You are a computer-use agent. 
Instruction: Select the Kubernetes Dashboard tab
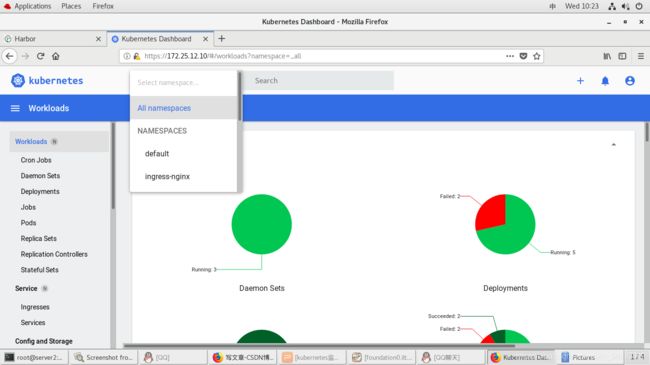tap(160, 39)
